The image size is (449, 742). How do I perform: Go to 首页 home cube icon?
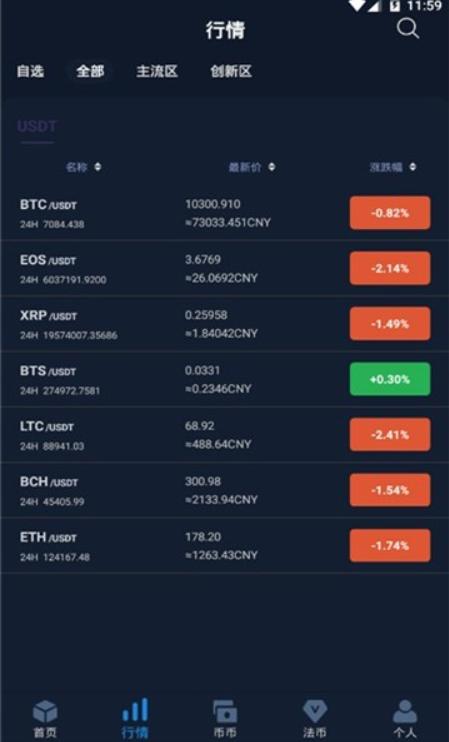[45, 710]
